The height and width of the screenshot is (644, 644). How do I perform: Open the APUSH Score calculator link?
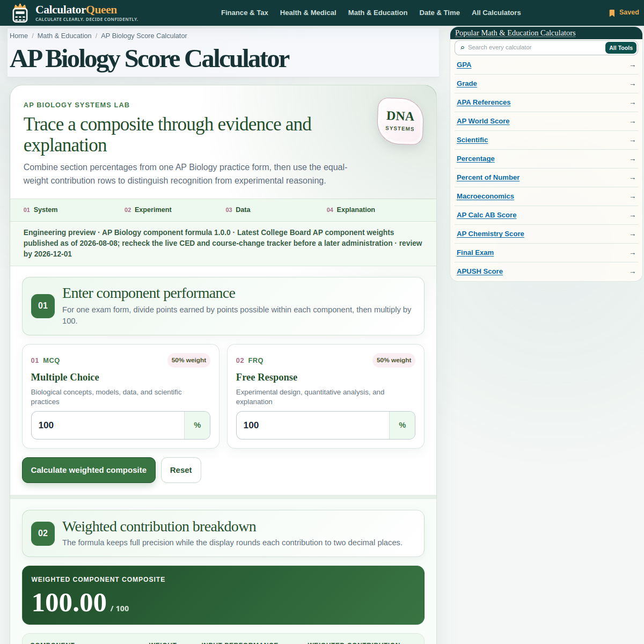coord(480,272)
